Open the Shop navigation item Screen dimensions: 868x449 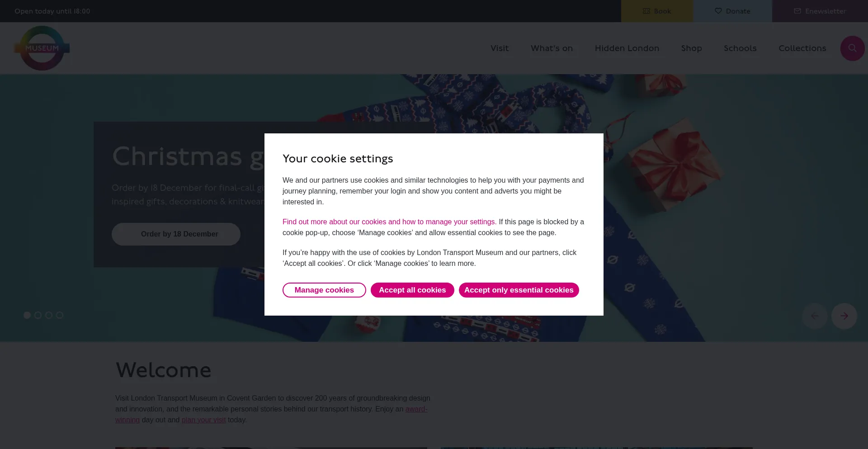[x=691, y=48]
